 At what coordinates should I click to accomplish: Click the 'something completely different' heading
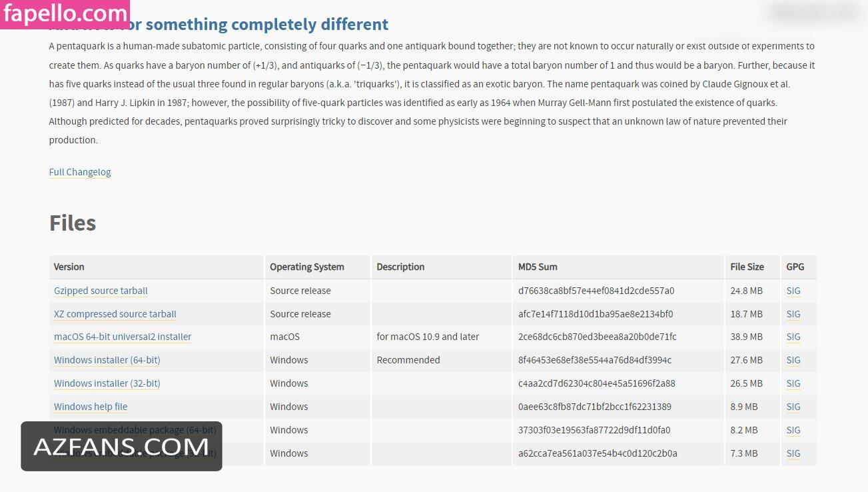[266, 25]
